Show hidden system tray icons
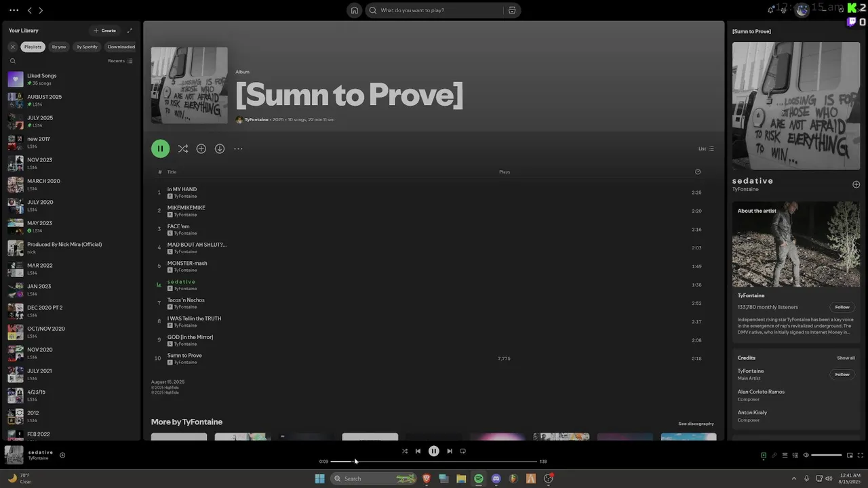This screenshot has width=868, height=488. [x=794, y=479]
